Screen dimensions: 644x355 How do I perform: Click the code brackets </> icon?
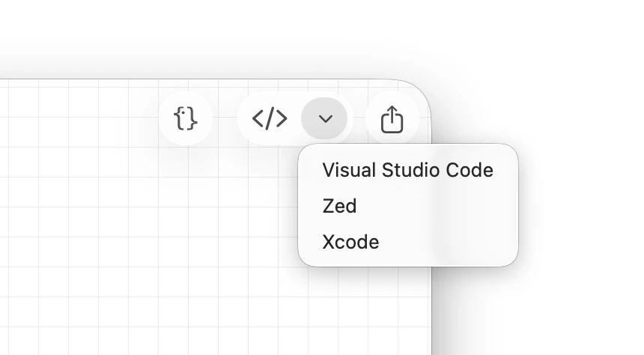click(270, 118)
